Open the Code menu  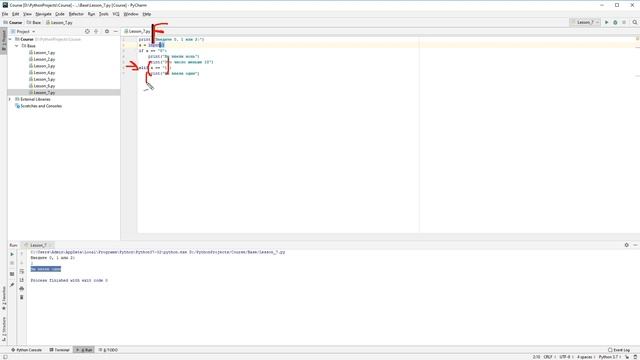(x=60, y=14)
